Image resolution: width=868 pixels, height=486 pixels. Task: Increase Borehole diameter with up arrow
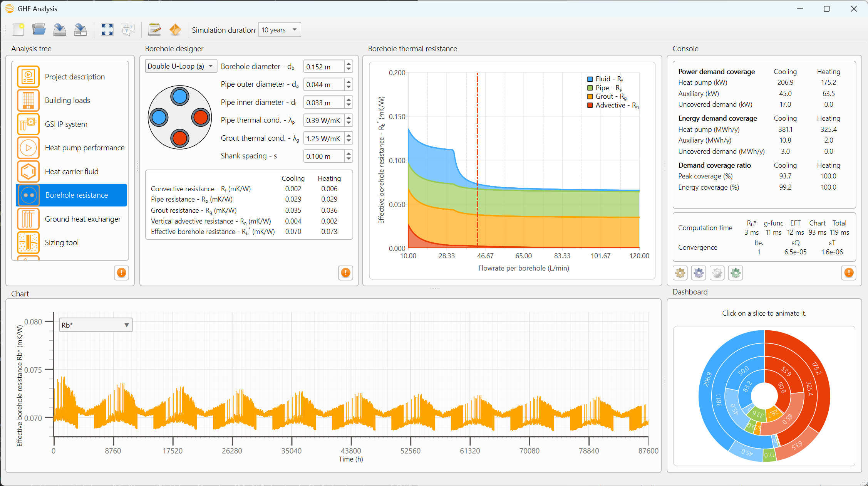coord(349,64)
